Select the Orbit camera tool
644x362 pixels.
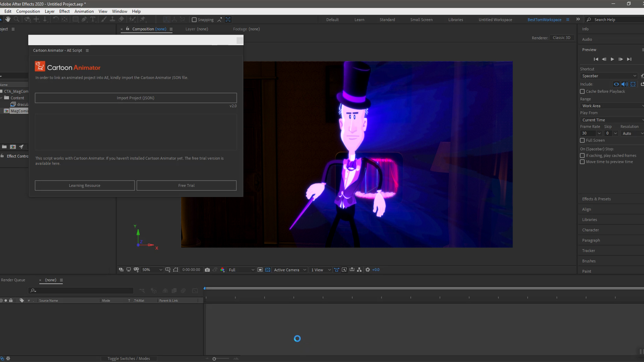(28, 19)
